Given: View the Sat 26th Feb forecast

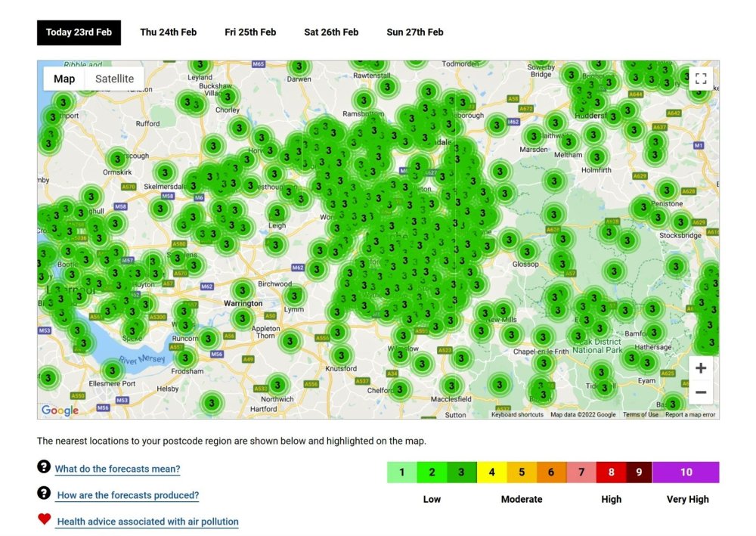Looking at the screenshot, I should (331, 33).
